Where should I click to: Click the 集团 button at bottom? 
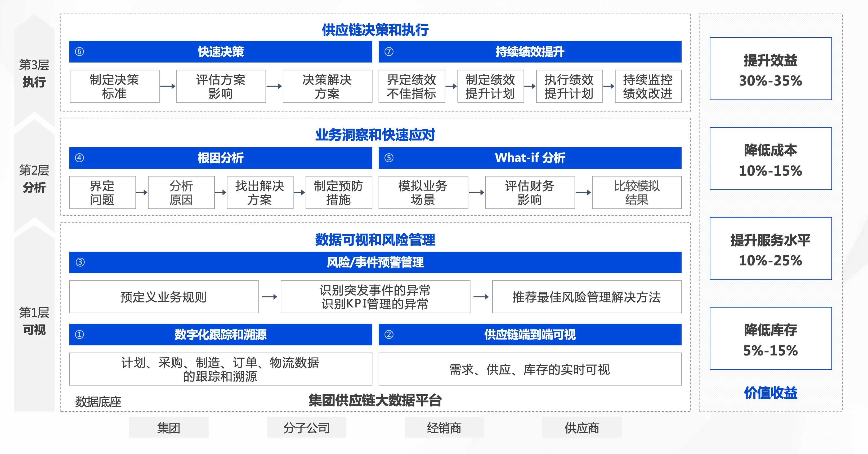tap(169, 427)
